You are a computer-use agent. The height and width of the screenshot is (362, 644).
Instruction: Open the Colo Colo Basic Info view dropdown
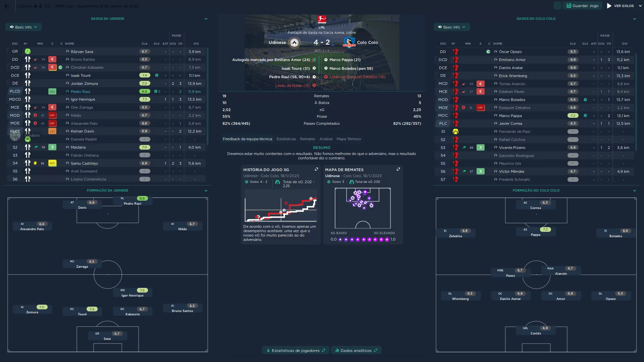click(x=451, y=27)
